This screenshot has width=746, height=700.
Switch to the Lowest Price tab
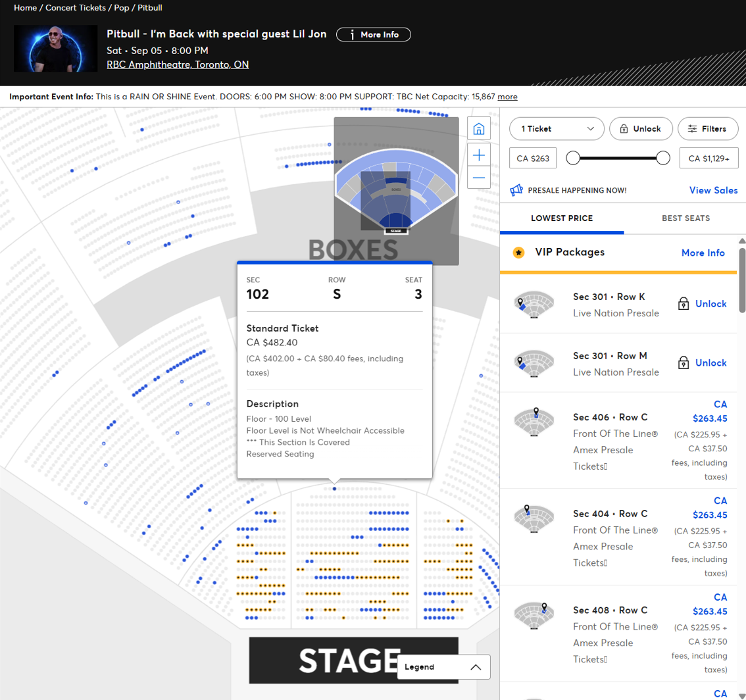(x=562, y=218)
